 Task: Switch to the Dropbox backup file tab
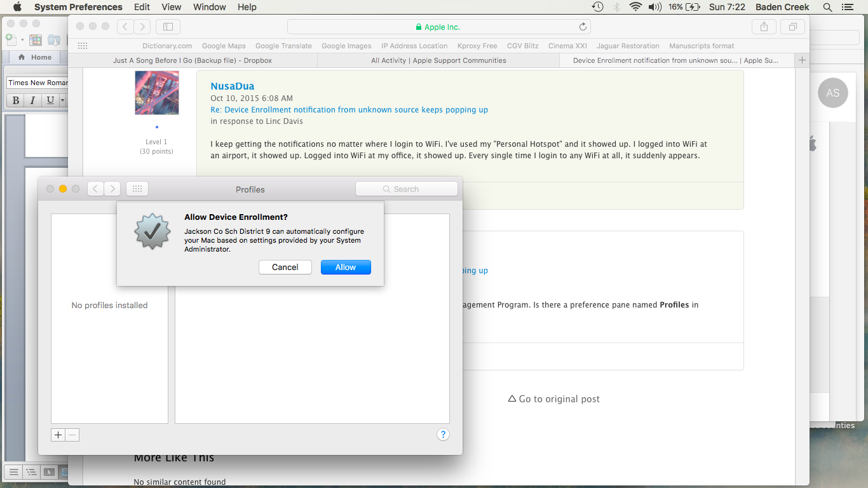pyautogui.click(x=193, y=60)
